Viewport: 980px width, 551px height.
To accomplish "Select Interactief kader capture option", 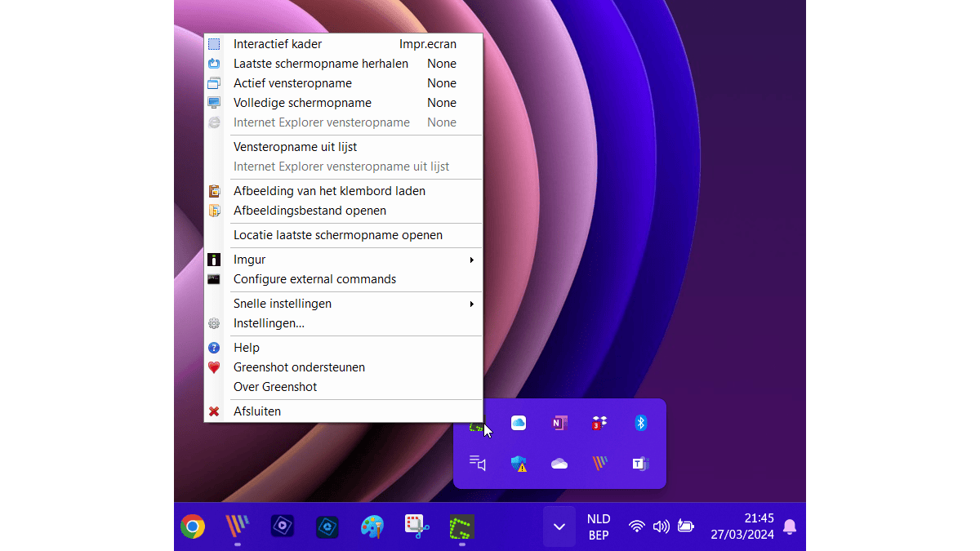I will pyautogui.click(x=343, y=44).
